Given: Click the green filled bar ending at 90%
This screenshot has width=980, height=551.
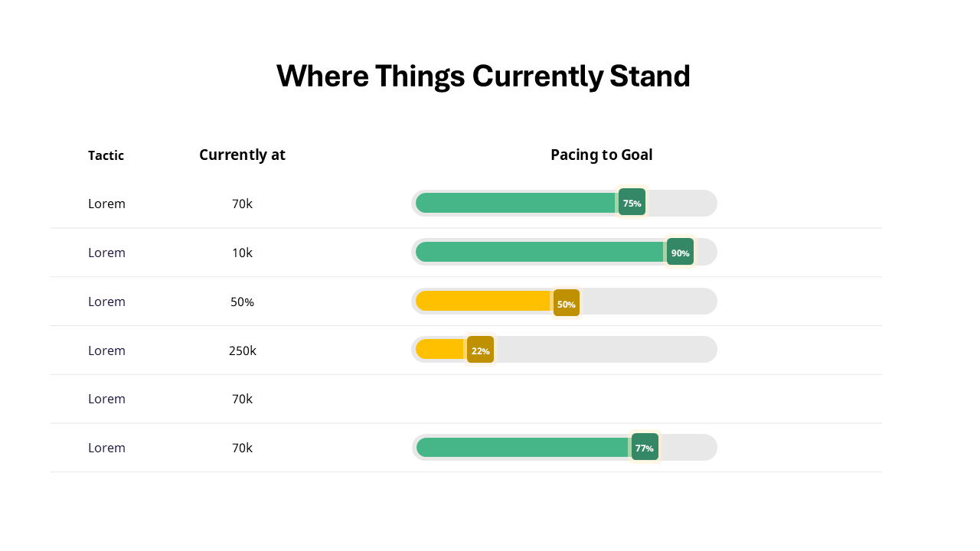Looking at the screenshot, I should point(536,252).
